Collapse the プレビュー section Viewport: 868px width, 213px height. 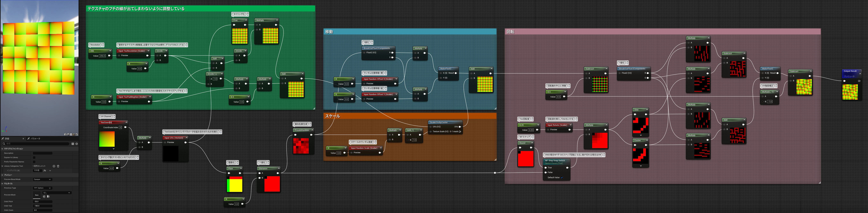(x=2, y=175)
